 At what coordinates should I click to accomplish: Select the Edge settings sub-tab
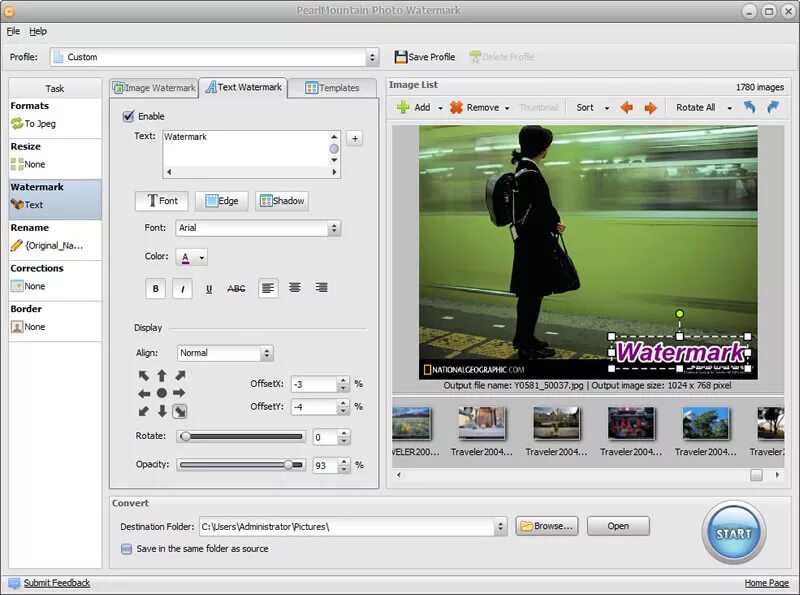221,201
